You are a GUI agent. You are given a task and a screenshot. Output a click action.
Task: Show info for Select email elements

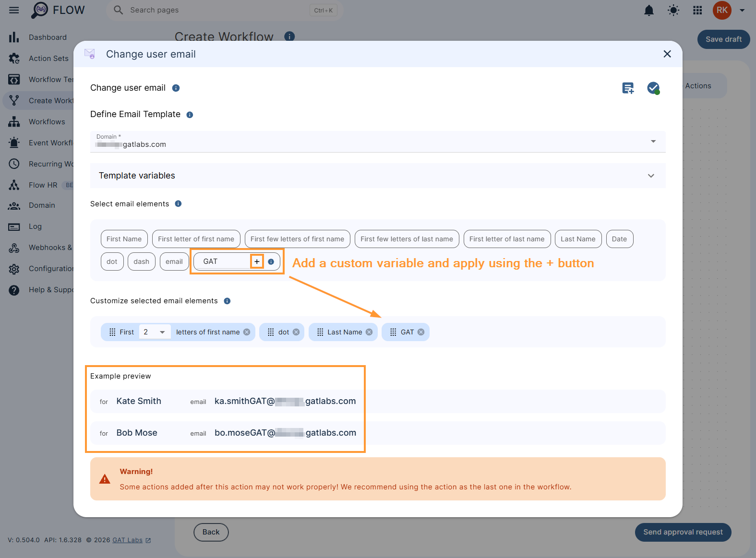pyautogui.click(x=178, y=204)
